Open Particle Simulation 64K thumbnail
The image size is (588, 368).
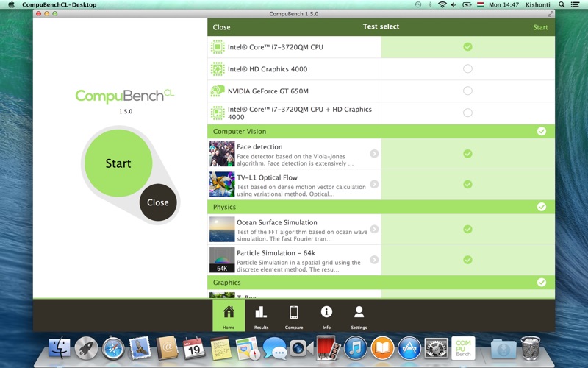[x=222, y=260]
